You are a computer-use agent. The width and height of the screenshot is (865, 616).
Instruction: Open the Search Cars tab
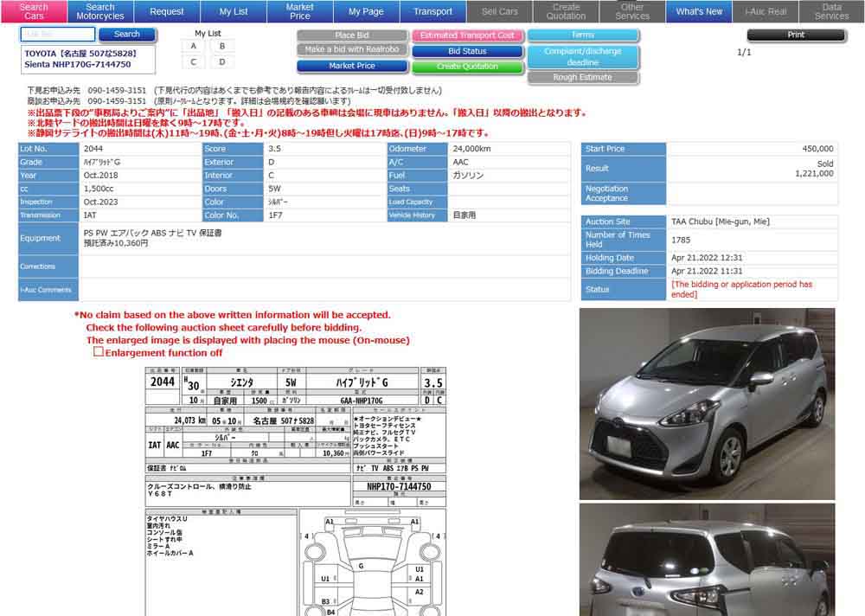tap(34, 11)
